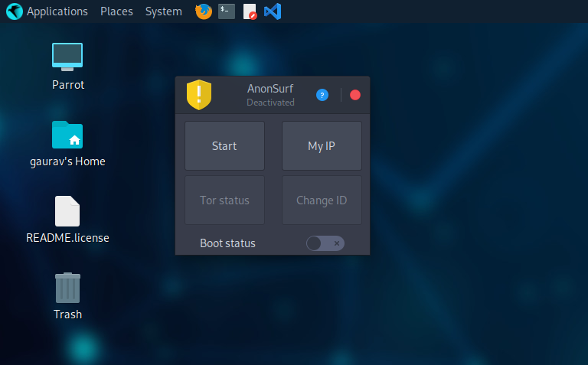The width and height of the screenshot is (588, 365).
Task: Check the address with the My IP button
Action: tap(322, 146)
